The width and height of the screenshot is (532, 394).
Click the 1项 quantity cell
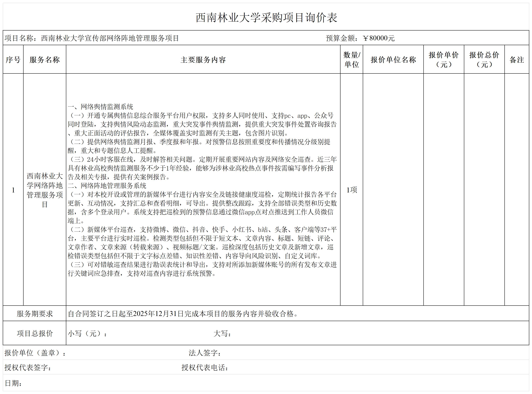click(x=351, y=190)
